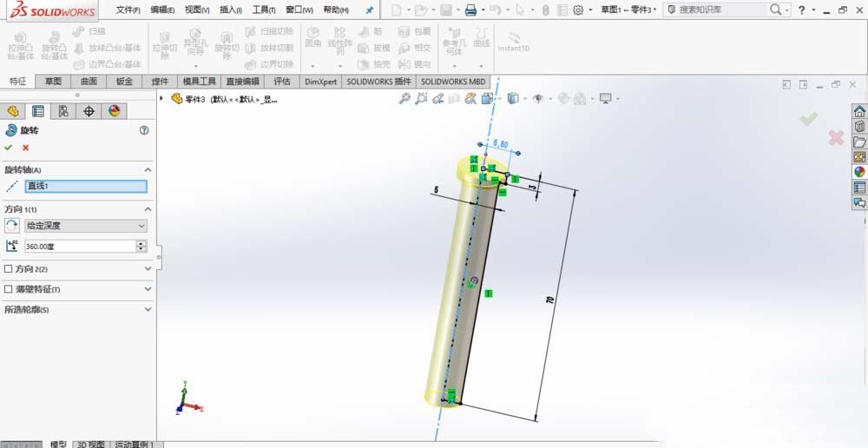Accept with the green check in viewport corner
Viewport: 868px width, 448px height.
pyautogui.click(x=809, y=118)
